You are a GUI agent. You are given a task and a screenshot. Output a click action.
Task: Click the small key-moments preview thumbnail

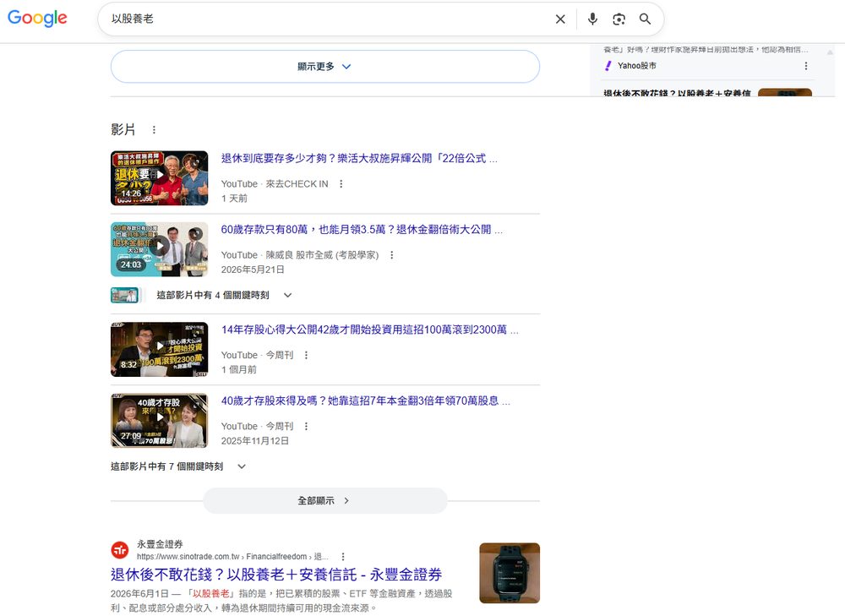pos(124,296)
